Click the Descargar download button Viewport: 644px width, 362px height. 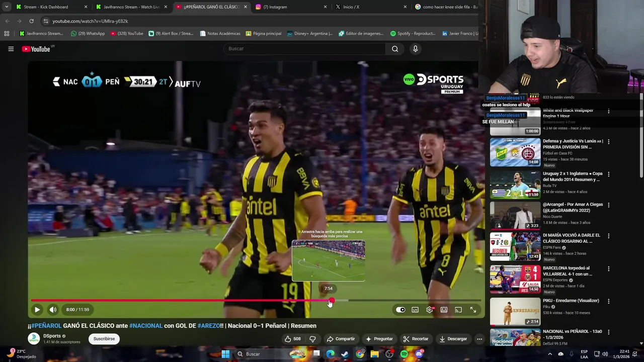(x=453, y=339)
